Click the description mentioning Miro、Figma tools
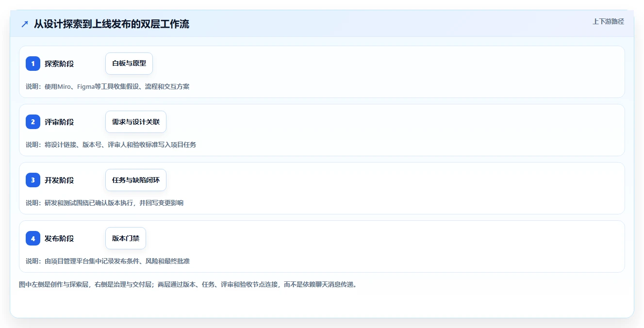This screenshot has height=328, width=644. [108, 86]
